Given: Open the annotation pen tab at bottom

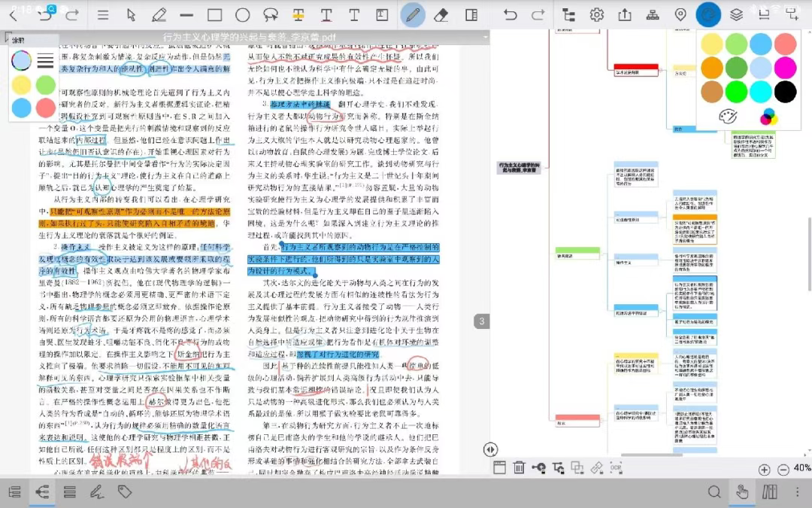Looking at the screenshot, I should point(97,491).
